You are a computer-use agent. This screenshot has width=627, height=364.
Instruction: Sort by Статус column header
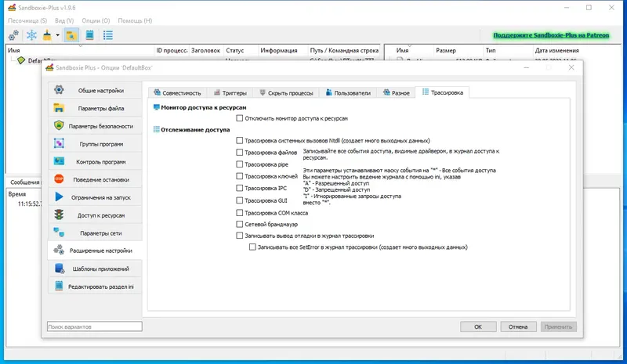(x=241, y=50)
